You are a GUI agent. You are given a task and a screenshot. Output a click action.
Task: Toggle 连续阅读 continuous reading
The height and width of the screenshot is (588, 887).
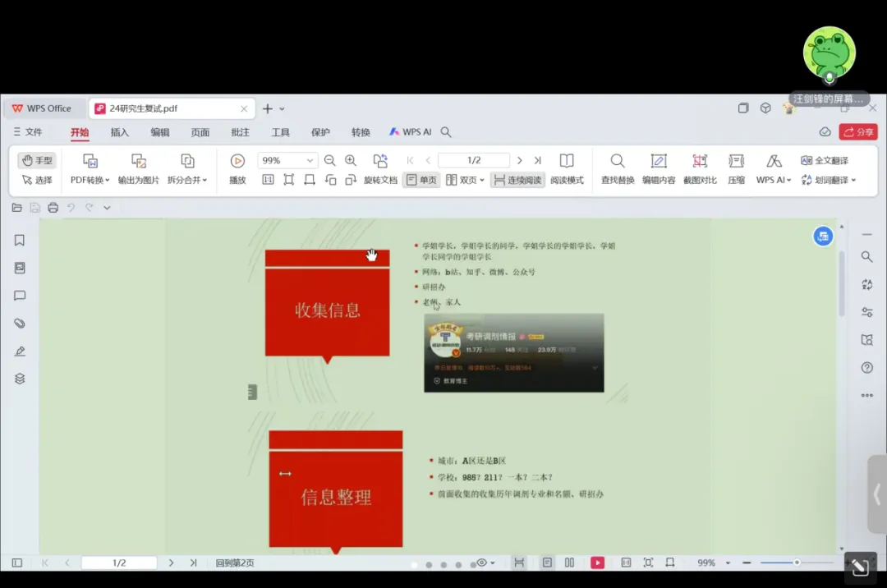[517, 180]
